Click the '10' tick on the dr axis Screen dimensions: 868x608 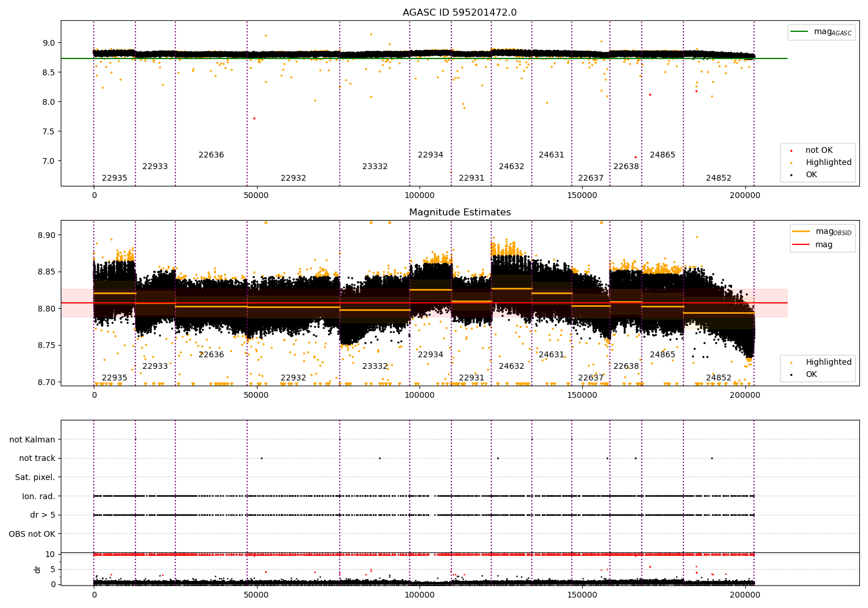click(50, 554)
